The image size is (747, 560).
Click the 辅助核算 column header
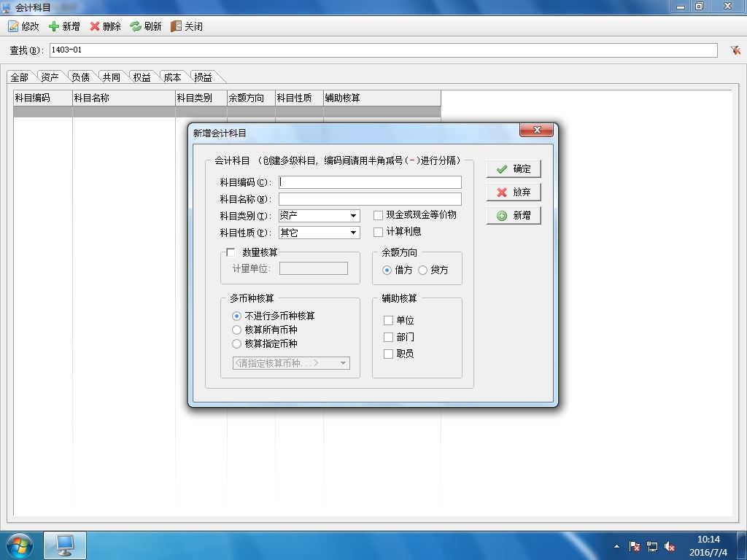382,98
